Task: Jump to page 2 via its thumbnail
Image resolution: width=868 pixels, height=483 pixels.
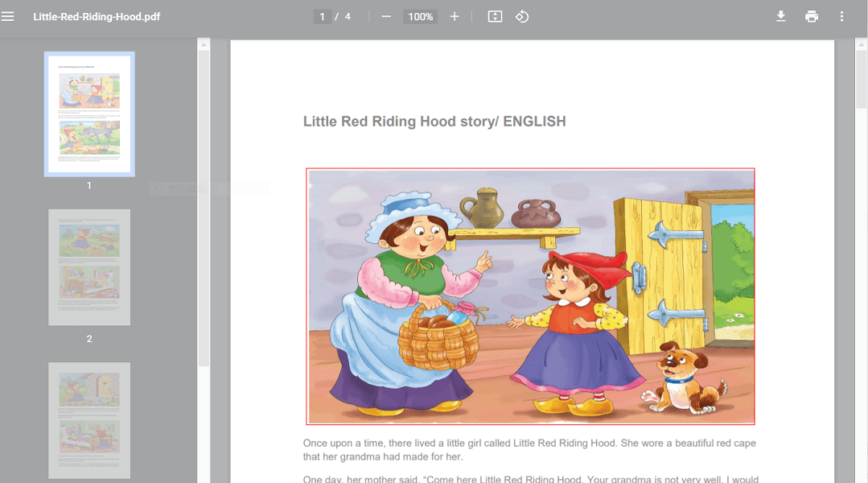Action: pyautogui.click(x=88, y=267)
